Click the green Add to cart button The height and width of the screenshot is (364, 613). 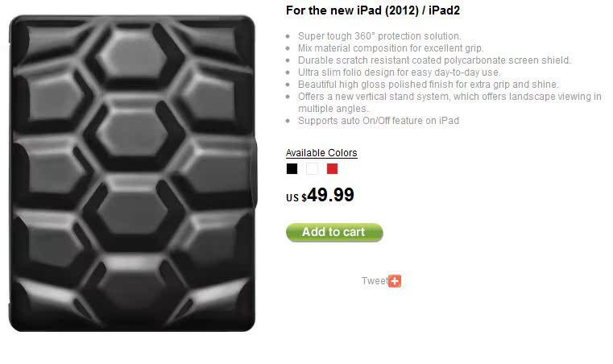(x=334, y=232)
